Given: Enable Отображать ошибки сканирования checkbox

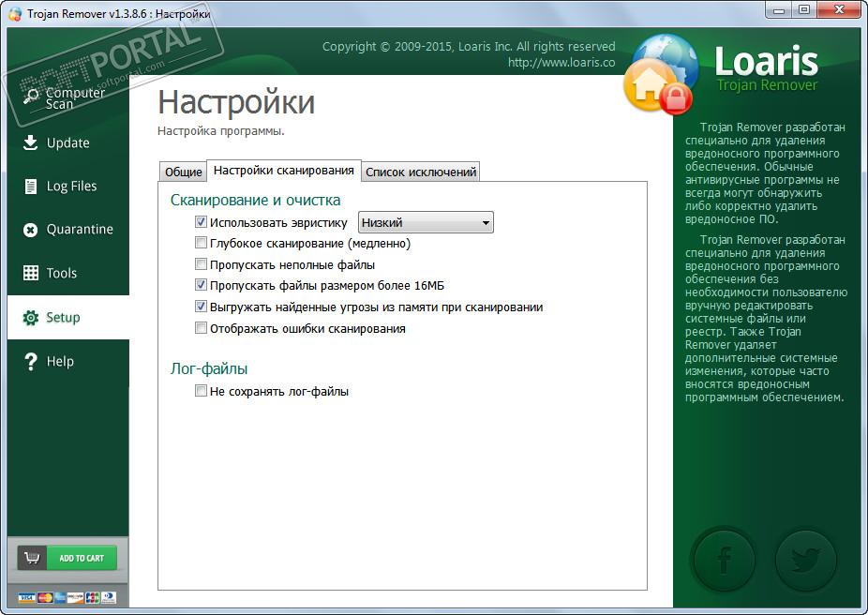Looking at the screenshot, I should point(201,328).
